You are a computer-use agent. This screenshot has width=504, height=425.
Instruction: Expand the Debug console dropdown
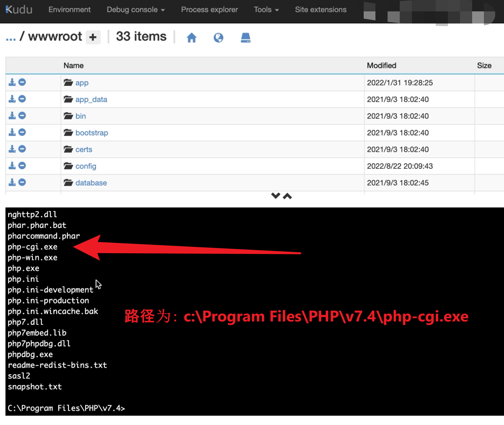(x=135, y=10)
